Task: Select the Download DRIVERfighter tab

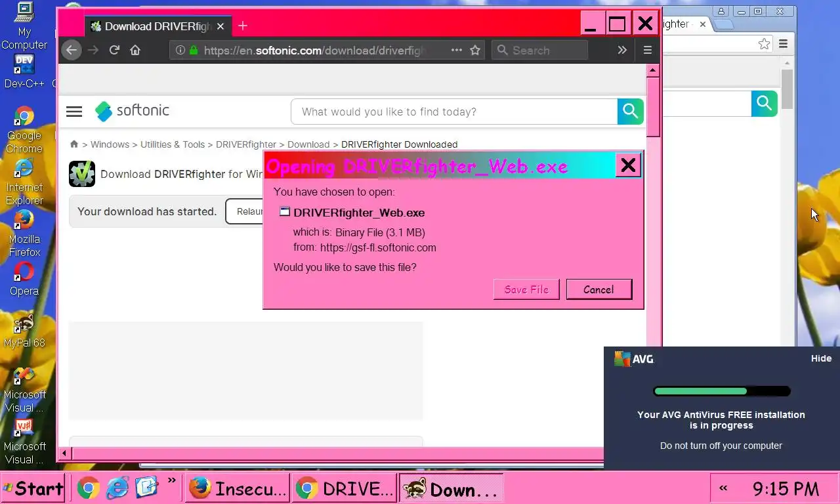Action: [x=157, y=26]
